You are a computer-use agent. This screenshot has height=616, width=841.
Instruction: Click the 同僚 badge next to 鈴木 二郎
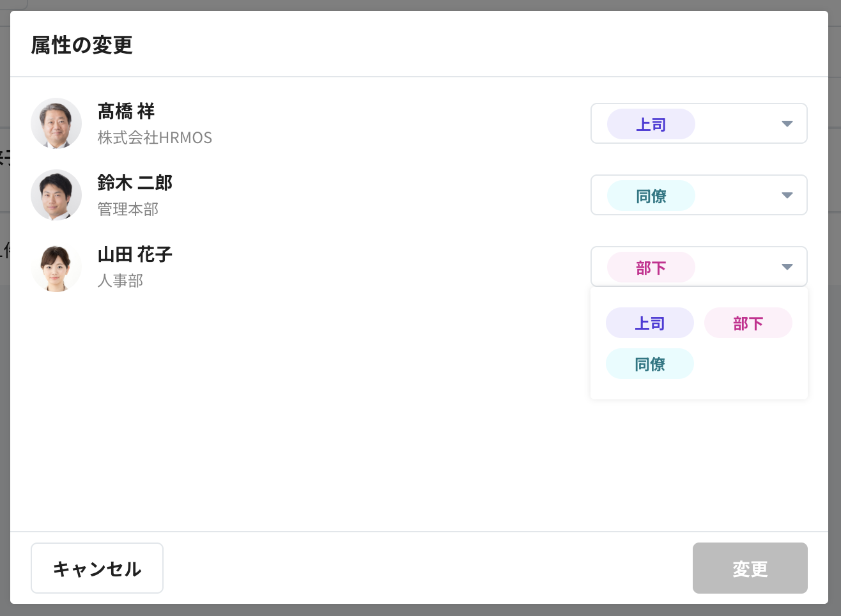[649, 195]
